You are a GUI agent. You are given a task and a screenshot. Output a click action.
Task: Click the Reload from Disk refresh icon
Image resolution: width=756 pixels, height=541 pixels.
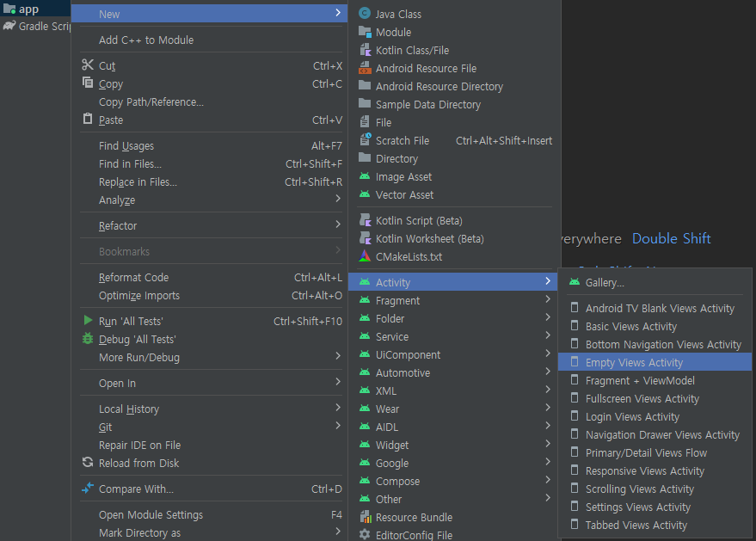(x=88, y=463)
